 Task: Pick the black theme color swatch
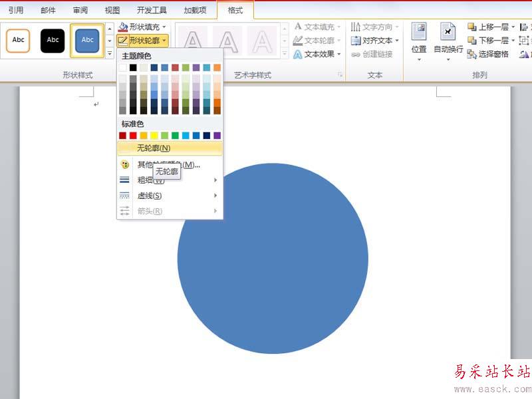coord(133,68)
